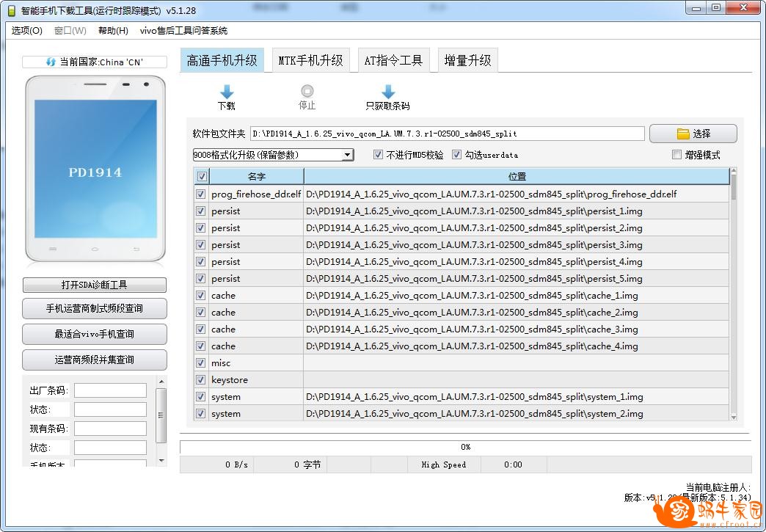
Task: Switch to the 高通手机升级 tab
Action: click(222, 60)
